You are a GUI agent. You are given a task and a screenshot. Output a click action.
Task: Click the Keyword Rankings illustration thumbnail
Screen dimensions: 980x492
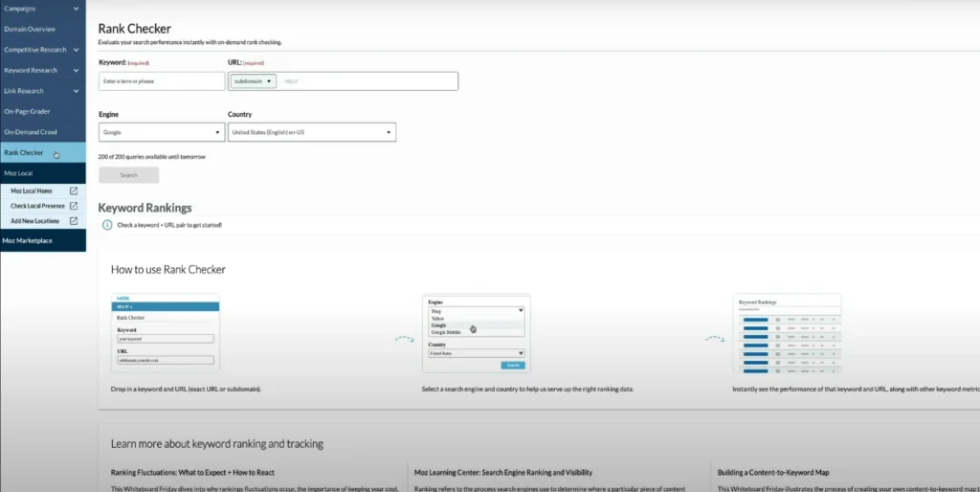click(x=787, y=332)
